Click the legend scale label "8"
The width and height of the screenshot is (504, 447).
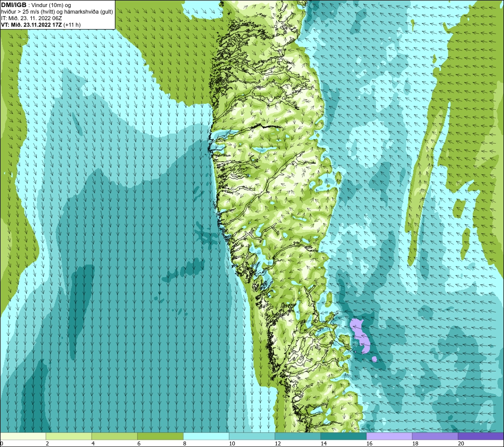pos(184,444)
